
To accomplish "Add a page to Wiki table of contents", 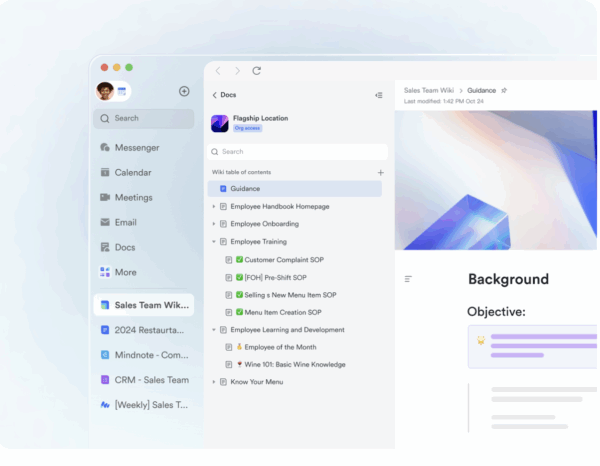I will (380, 172).
